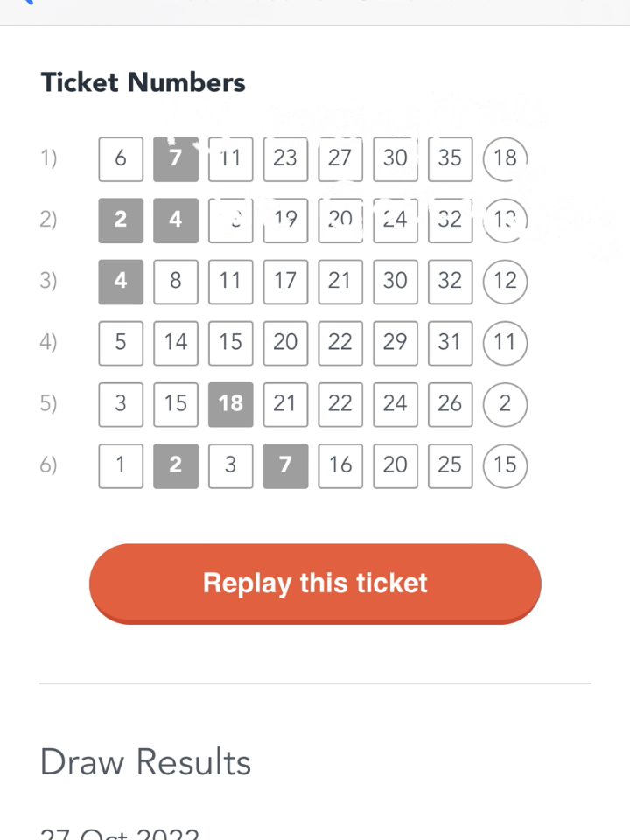Select highlighted number 2 in game 2
This screenshot has width=630, height=840.
point(121,220)
